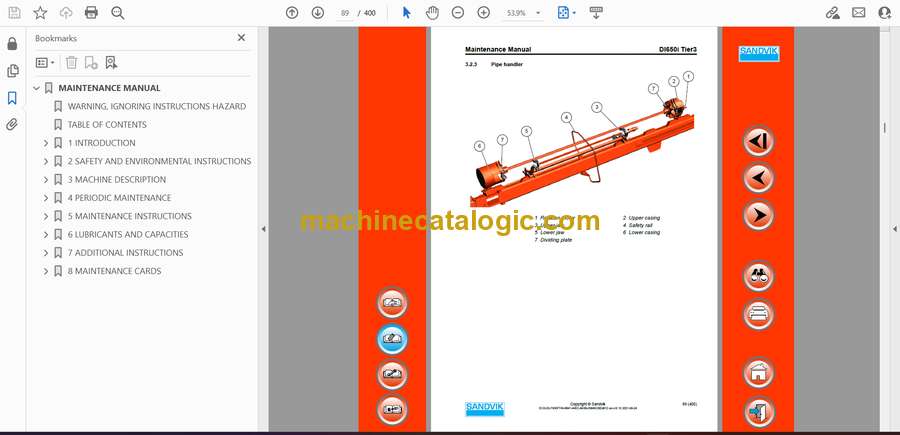Image resolution: width=900 pixels, height=435 pixels.
Task: Go to previous page with up arrow
Action: click(292, 13)
